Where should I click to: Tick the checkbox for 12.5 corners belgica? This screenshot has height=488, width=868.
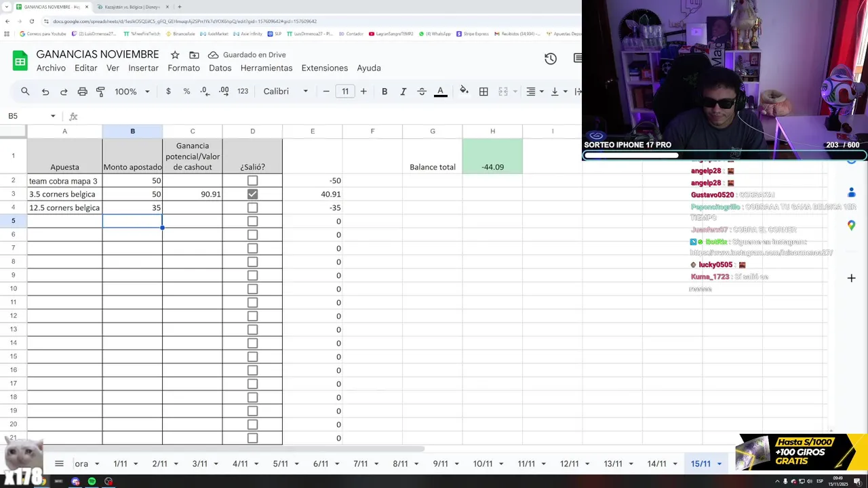(252, 207)
